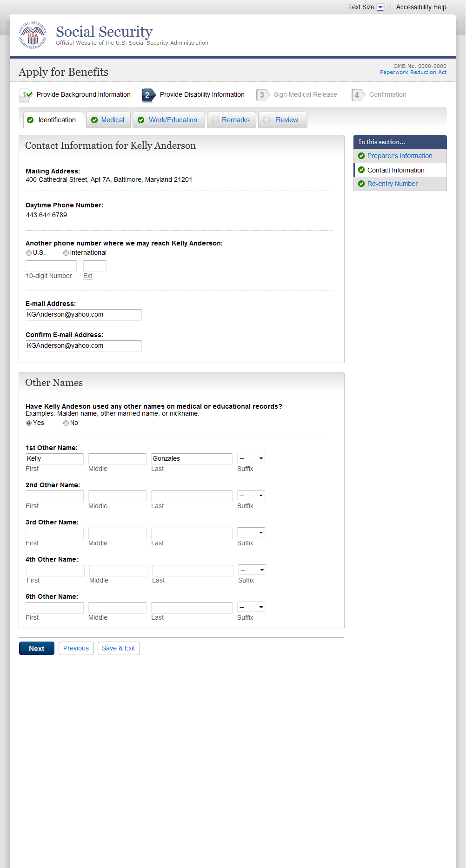Image resolution: width=466 pixels, height=868 pixels.
Task: Click the Save & Exit button
Action: coord(119,648)
